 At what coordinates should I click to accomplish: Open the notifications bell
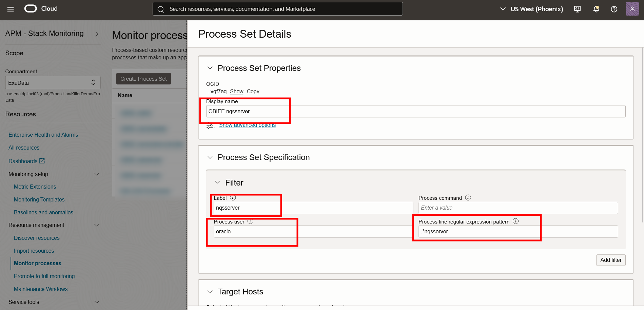pos(596,9)
